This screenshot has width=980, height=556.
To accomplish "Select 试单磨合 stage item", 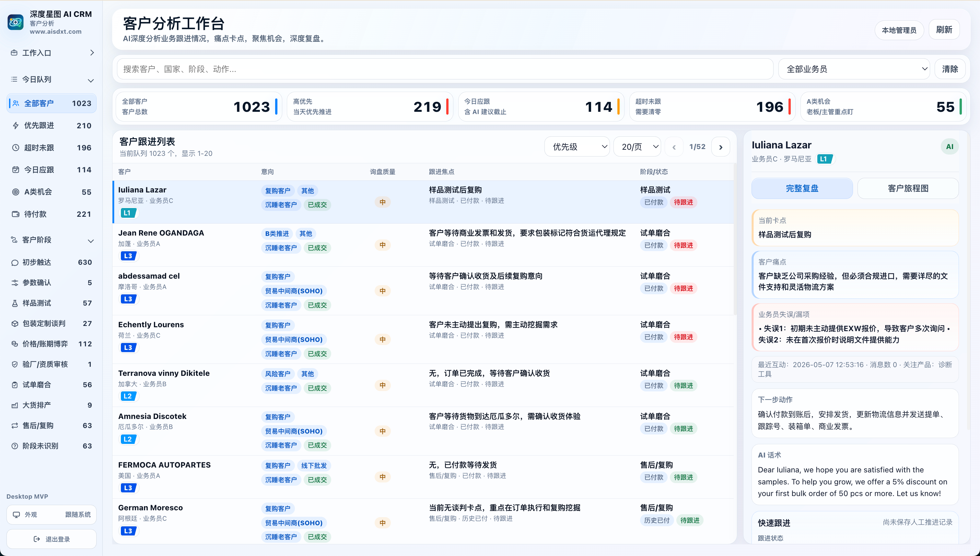I will click(52, 385).
